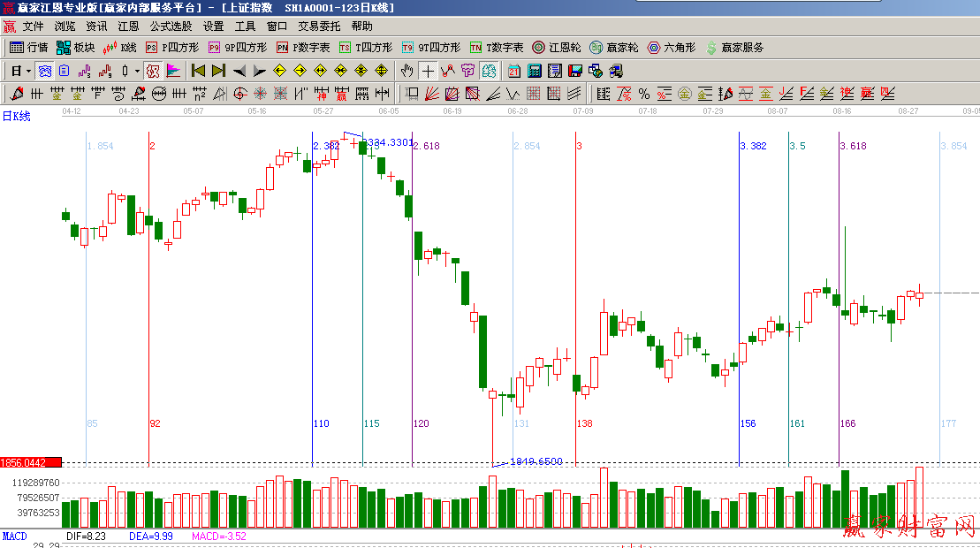Select the percent line drawing tool

pos(644,94)
